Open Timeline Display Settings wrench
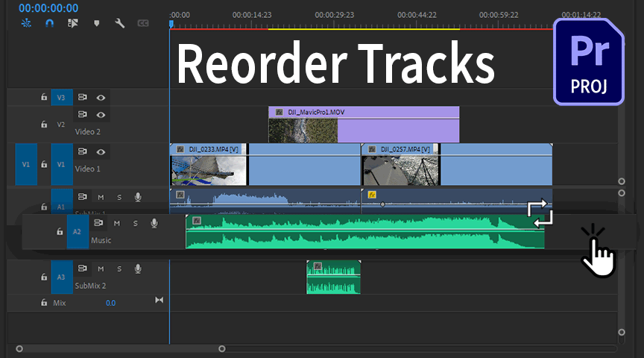This screenshot has height=358, width=644. pos(119,23)
